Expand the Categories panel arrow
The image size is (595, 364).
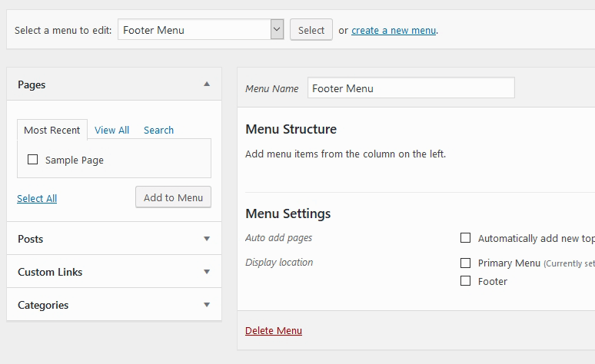tap(206, 305)
